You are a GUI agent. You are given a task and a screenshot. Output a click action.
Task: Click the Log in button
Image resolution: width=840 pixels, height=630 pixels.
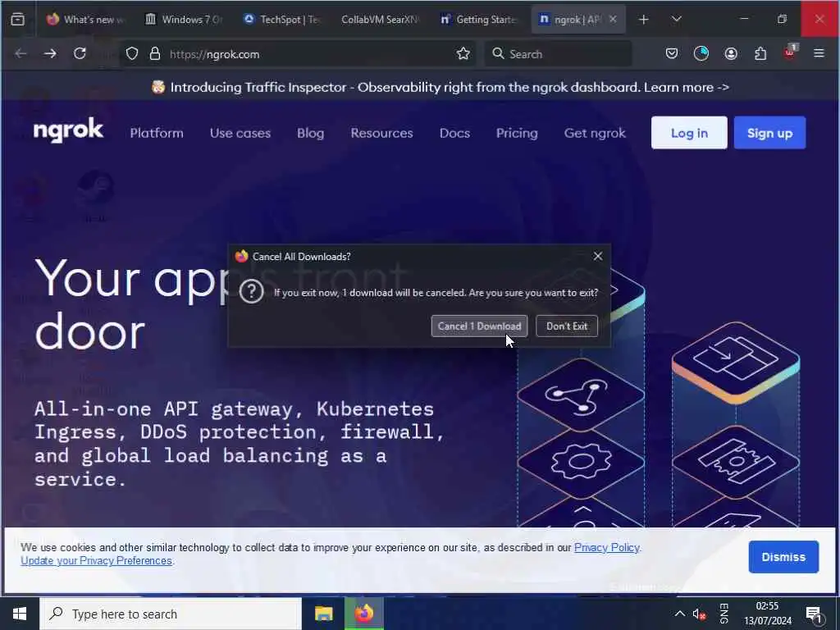(689, 133)
